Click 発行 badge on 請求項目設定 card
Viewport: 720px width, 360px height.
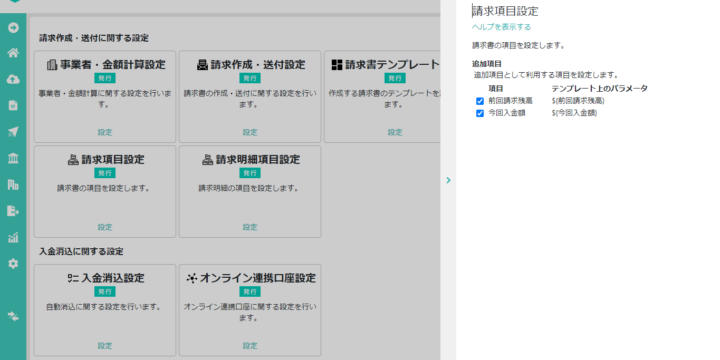pos(105,173)
